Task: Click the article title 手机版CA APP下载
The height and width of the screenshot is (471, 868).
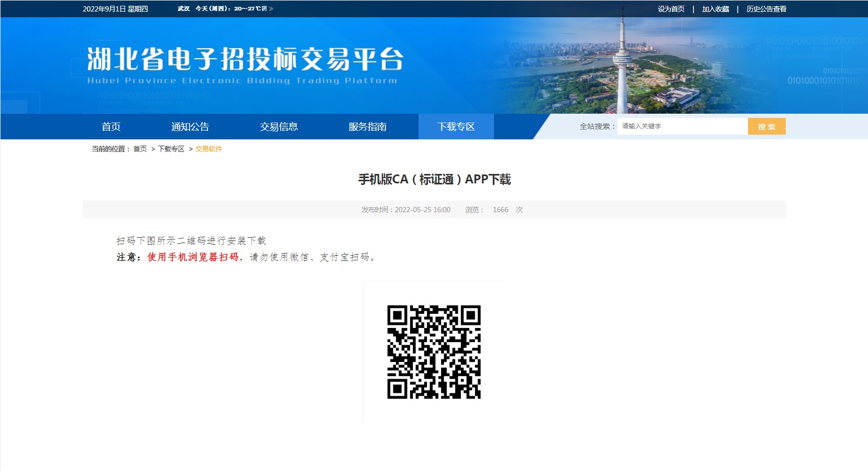Action: (x=434, y=180)
